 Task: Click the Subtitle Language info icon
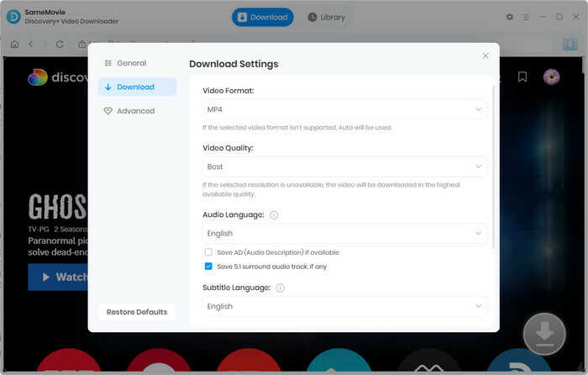tap(280, 288)
